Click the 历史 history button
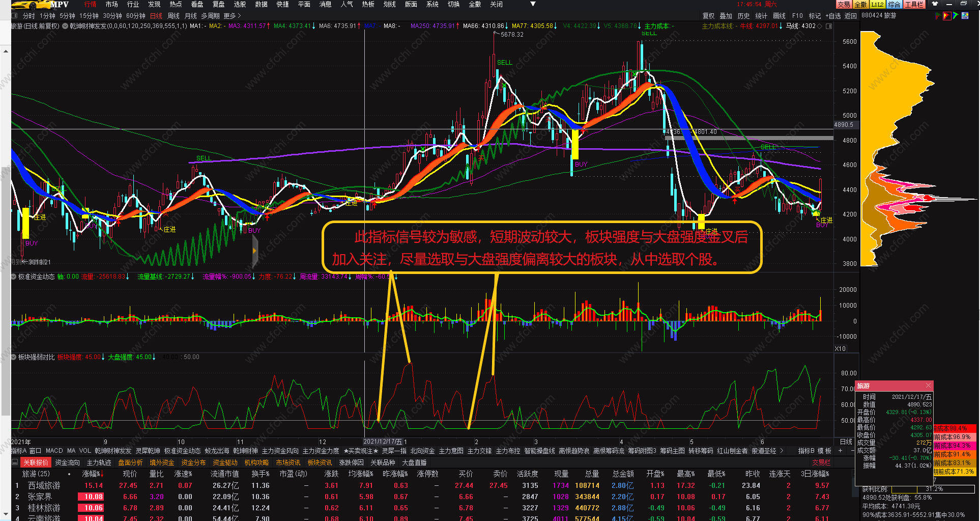980x521 pixels. tap(743, 16)
